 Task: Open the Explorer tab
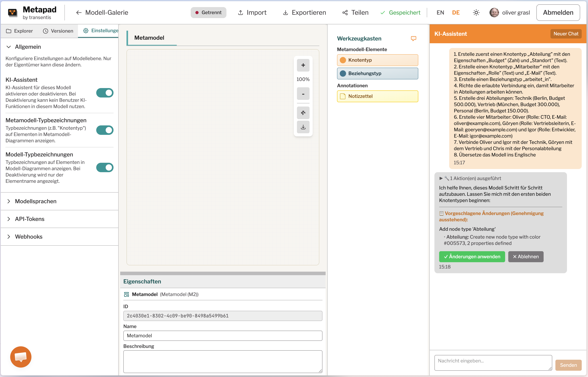(x=19, y=31)
